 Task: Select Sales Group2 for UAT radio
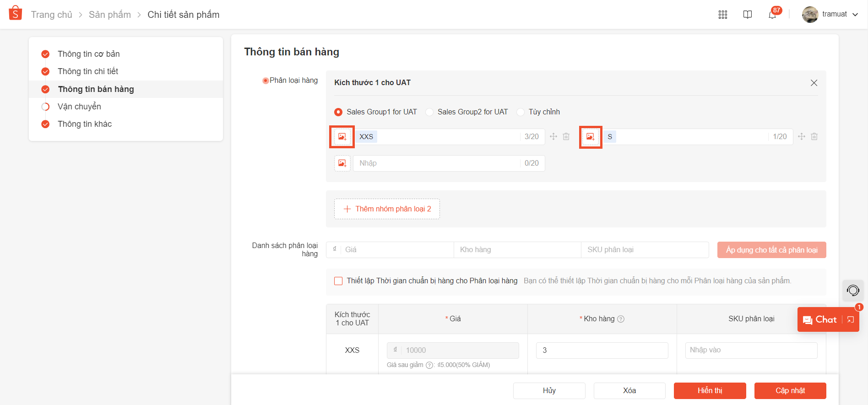(x=430, y=112)
